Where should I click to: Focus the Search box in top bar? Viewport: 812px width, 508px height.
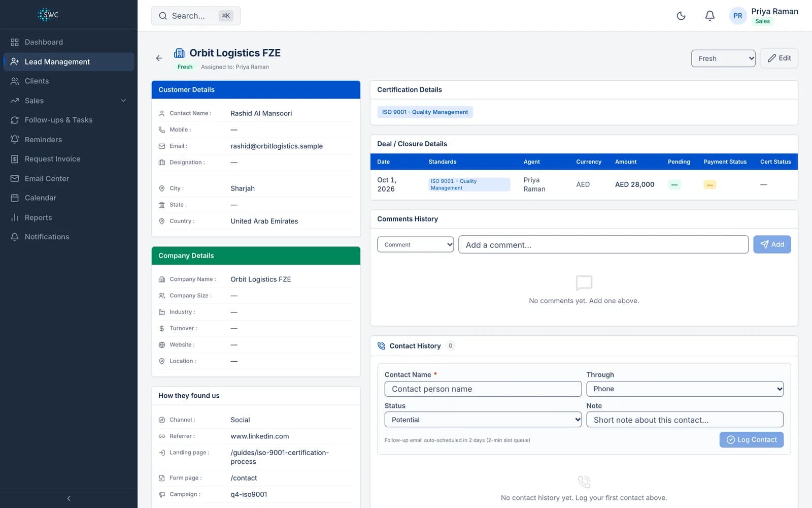195,16
